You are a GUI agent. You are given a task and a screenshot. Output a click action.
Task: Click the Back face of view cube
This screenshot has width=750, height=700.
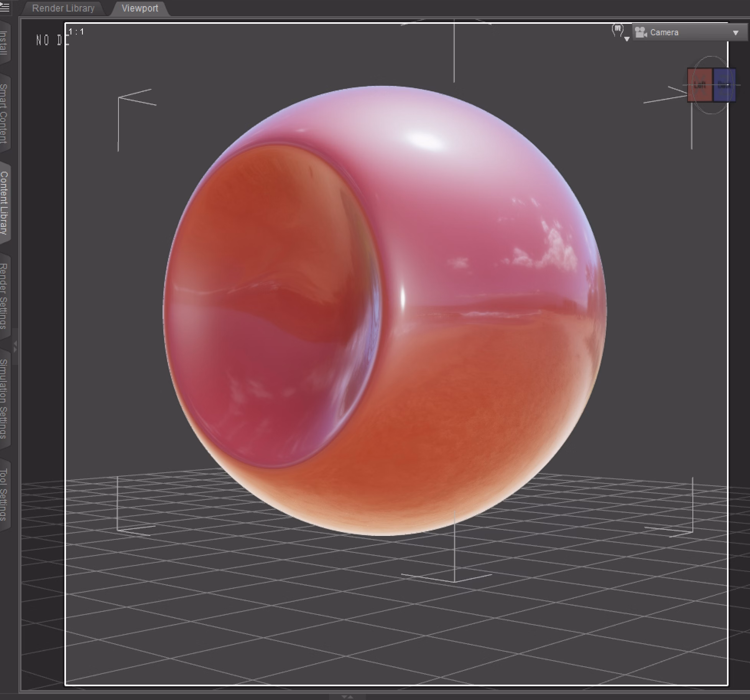(724, 85)
